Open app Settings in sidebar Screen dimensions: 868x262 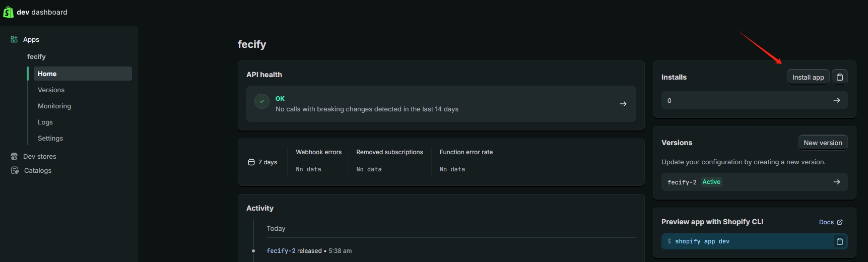point(50,138)
